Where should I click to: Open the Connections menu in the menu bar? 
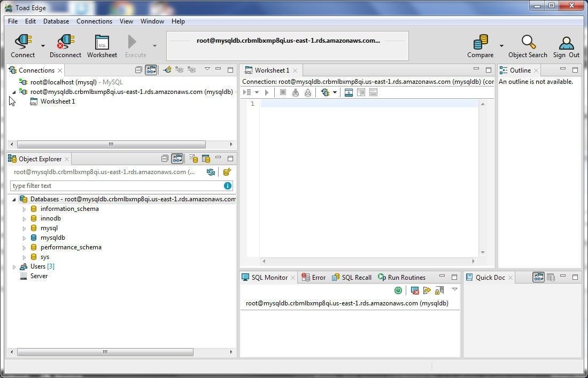tap(94, 21)
